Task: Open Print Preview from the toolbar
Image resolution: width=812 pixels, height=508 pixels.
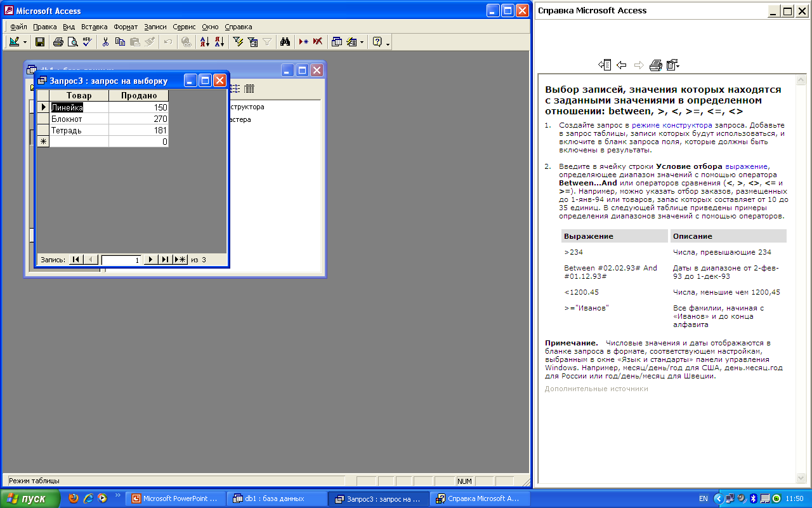Action: (72, 42)
